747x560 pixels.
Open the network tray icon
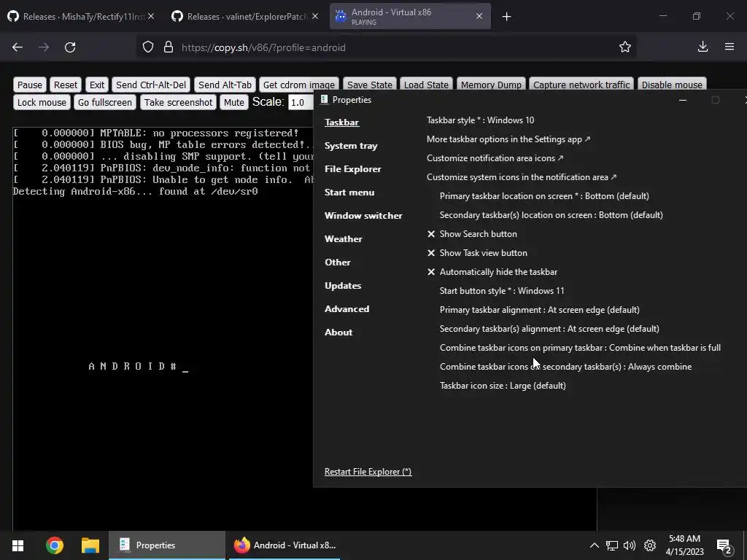pyautogui.click(x=612, y=545)
